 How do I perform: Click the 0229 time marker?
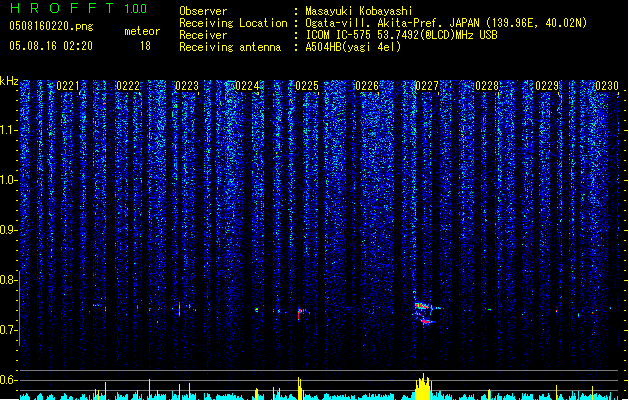pos(547,86)
